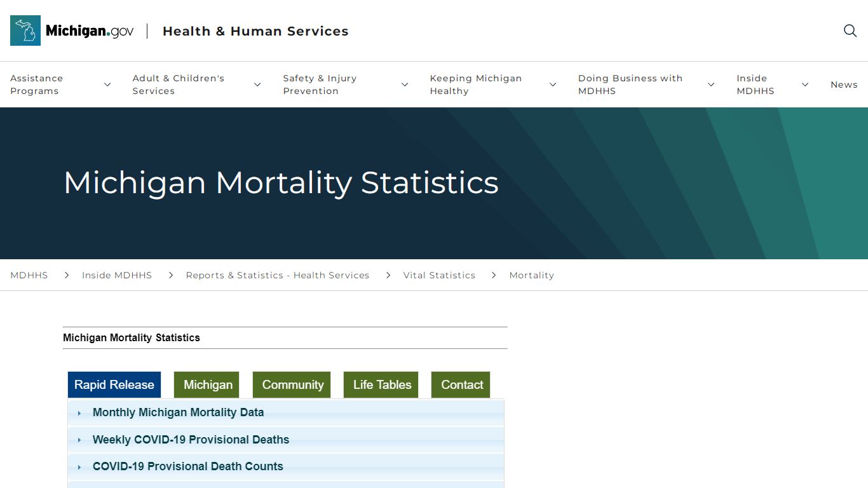This screenshot has height=488, width=868.
Task: Switch to the Life Tables tab
Action: tap(382, 384)
